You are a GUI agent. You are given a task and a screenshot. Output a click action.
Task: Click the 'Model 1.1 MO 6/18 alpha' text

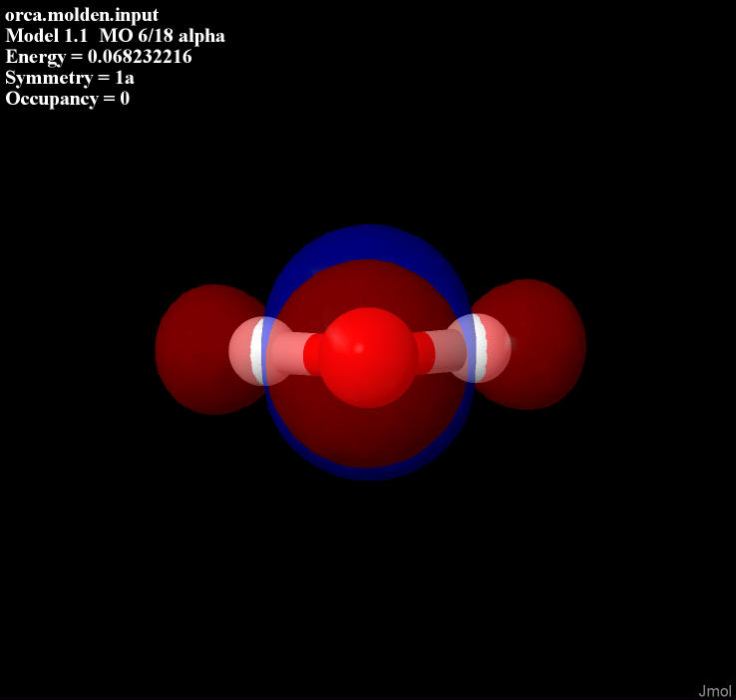(115, 36)
